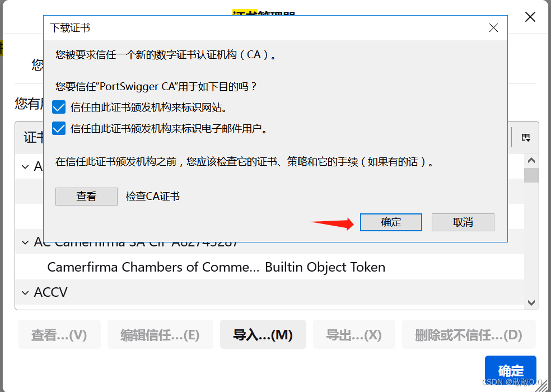The width and height of the screenshot is (551, 392).
Task: Click the scroll down arrow in the certificate list
Action: pyautogui.click(x=531, y=303)
